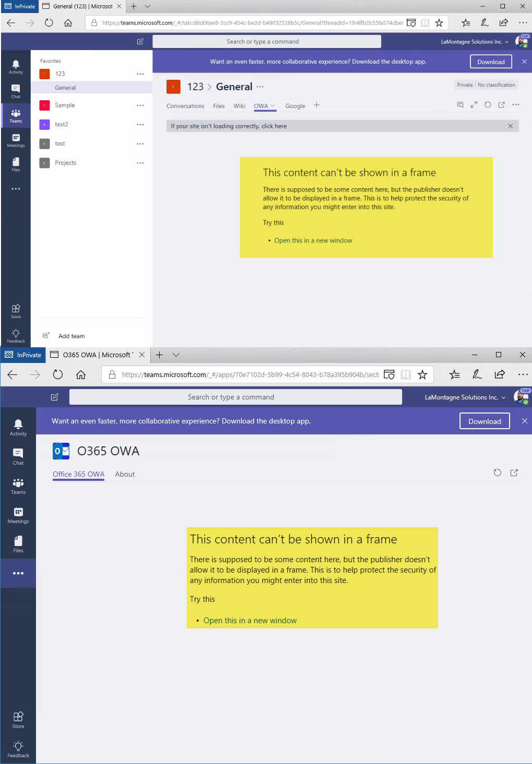Open Feedback in bottom window sidebar
The height and width of the screenshot is (764, 532).
[x=18, y=749]
